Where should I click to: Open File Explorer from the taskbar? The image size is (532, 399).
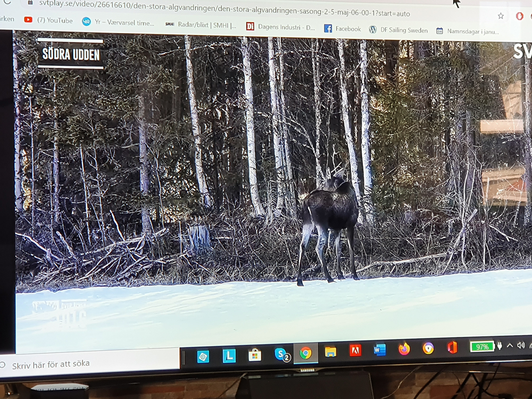330,352
